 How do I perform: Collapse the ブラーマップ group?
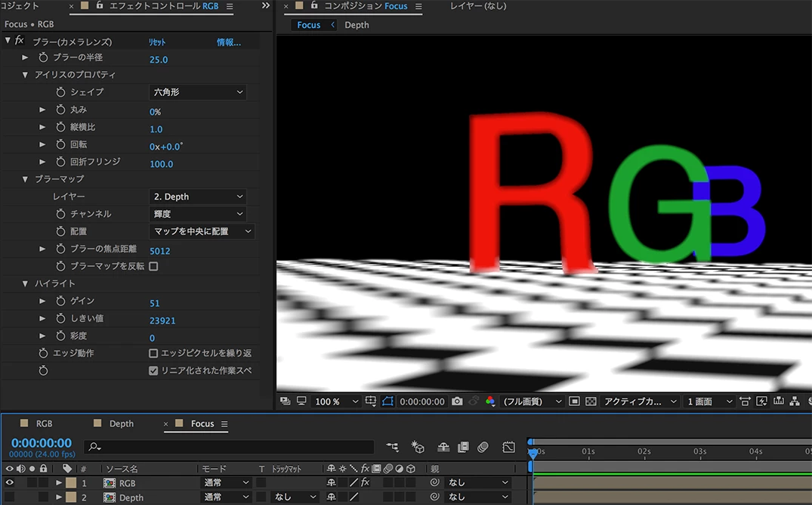point(25,179)
